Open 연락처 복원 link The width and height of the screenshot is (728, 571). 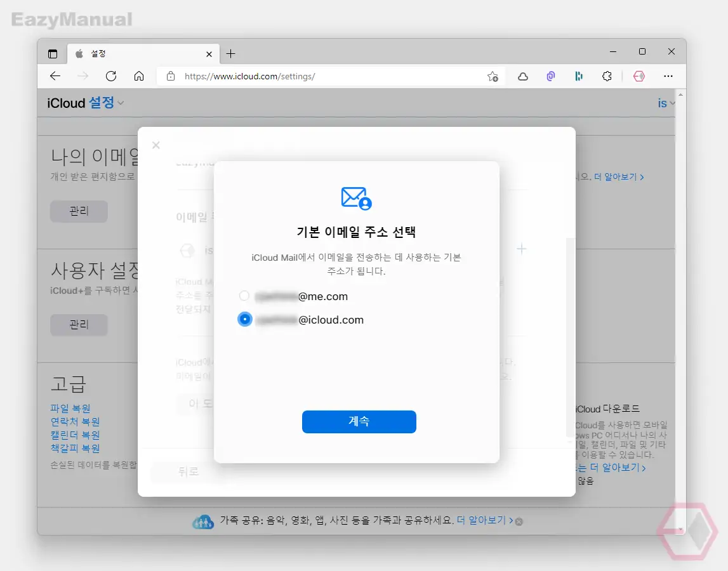[x=76, y=421]
